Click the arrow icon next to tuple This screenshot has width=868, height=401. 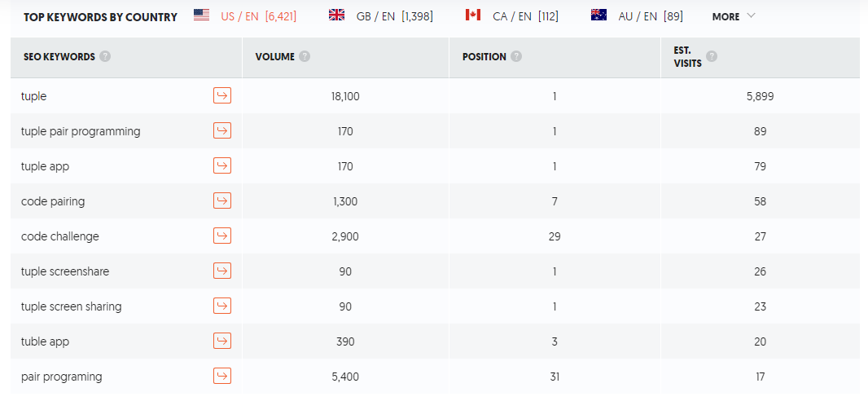click(222, 96)
